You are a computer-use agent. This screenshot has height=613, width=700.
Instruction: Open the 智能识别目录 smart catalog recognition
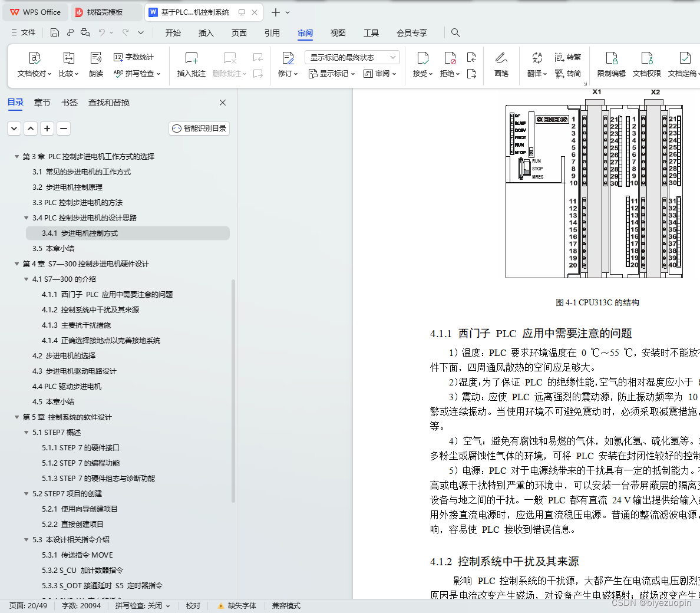coord(199,128)
